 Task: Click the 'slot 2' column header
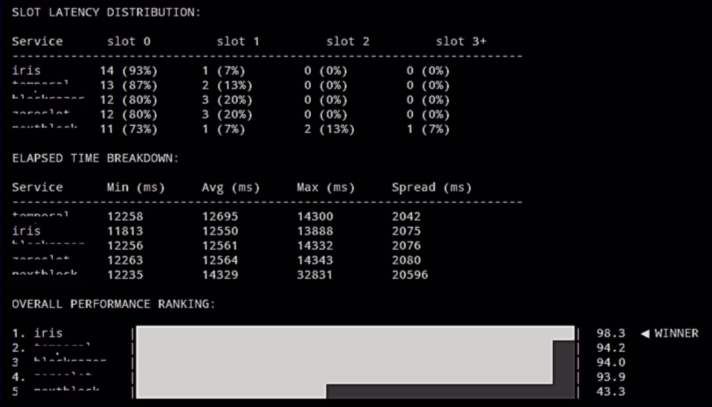[348, 41]
